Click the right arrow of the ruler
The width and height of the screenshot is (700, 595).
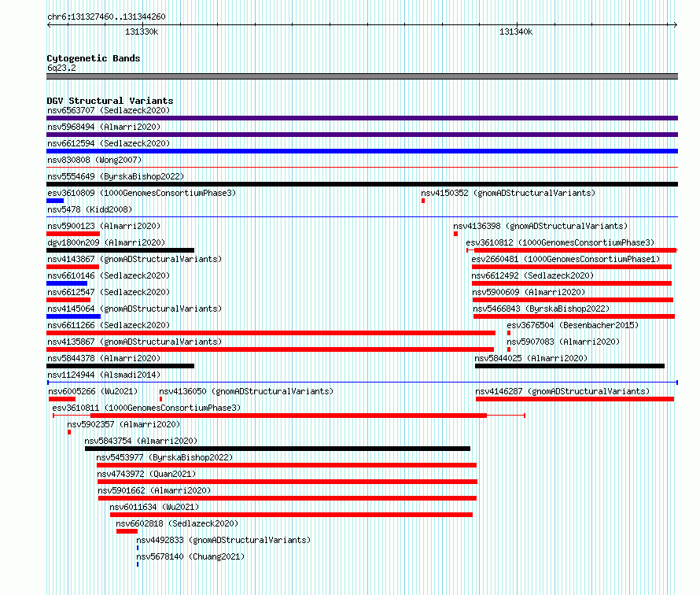[675, 24]
